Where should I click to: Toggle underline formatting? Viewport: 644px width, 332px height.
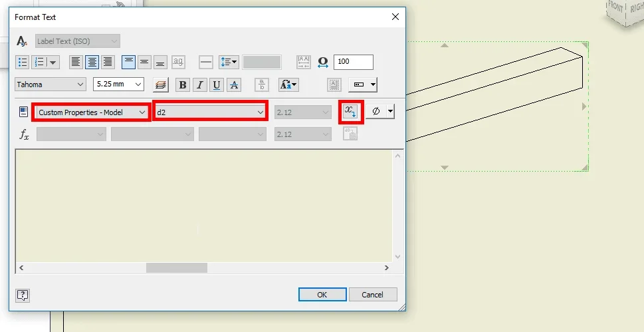click(x=217, y=85)
